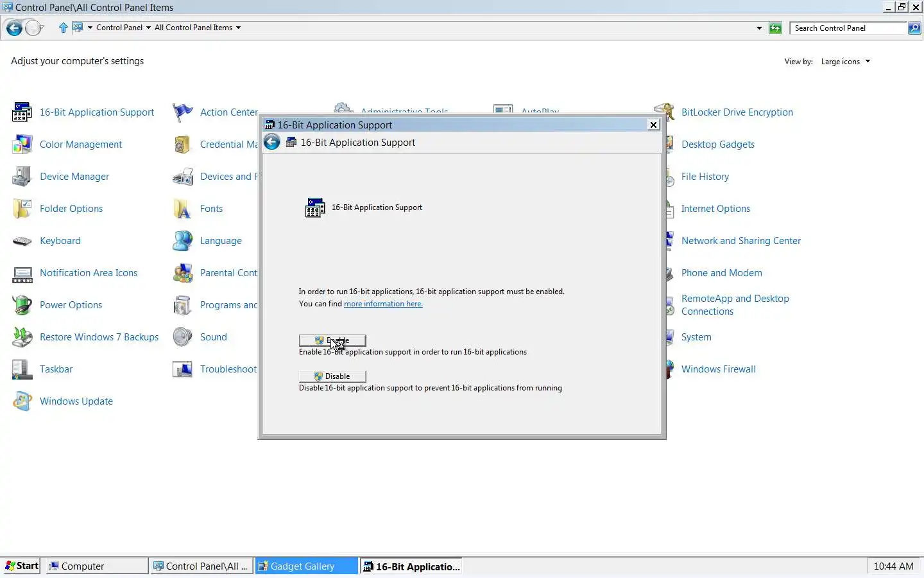Switch to Gadget Gallery taskbar item
924x578 pixels.
click(x=306, y=566)
